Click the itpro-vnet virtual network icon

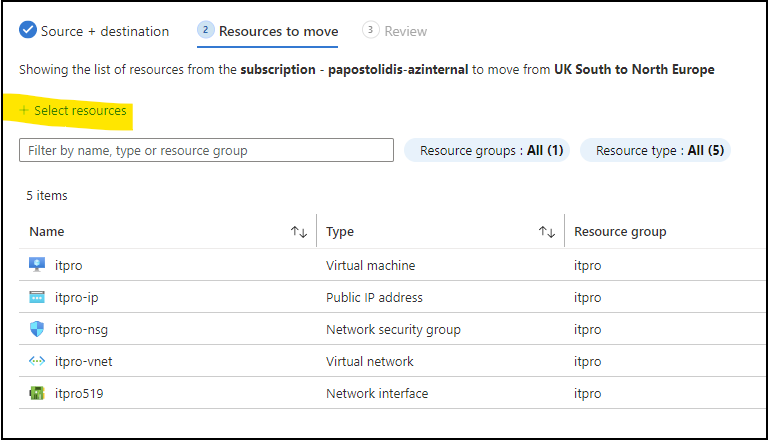(x=37, y=361)
